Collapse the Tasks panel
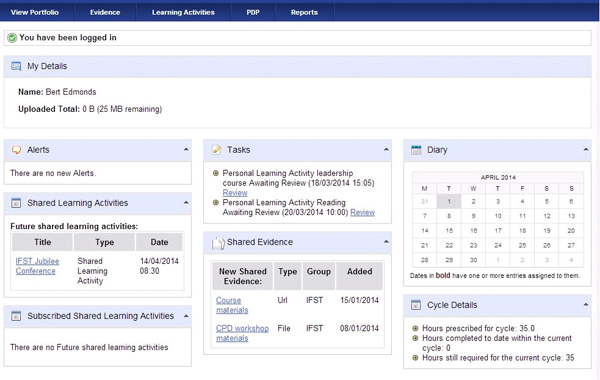600x380 pixels. [x=386, y=149]
